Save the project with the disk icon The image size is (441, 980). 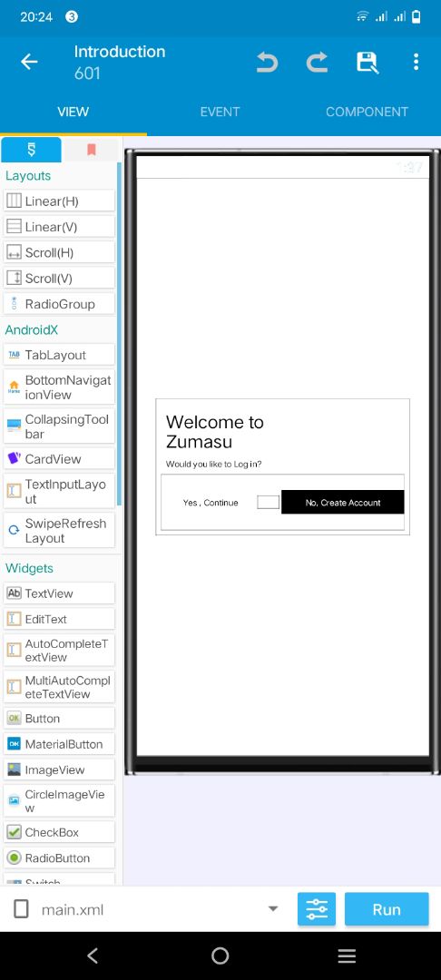click(x=367, y=62)
